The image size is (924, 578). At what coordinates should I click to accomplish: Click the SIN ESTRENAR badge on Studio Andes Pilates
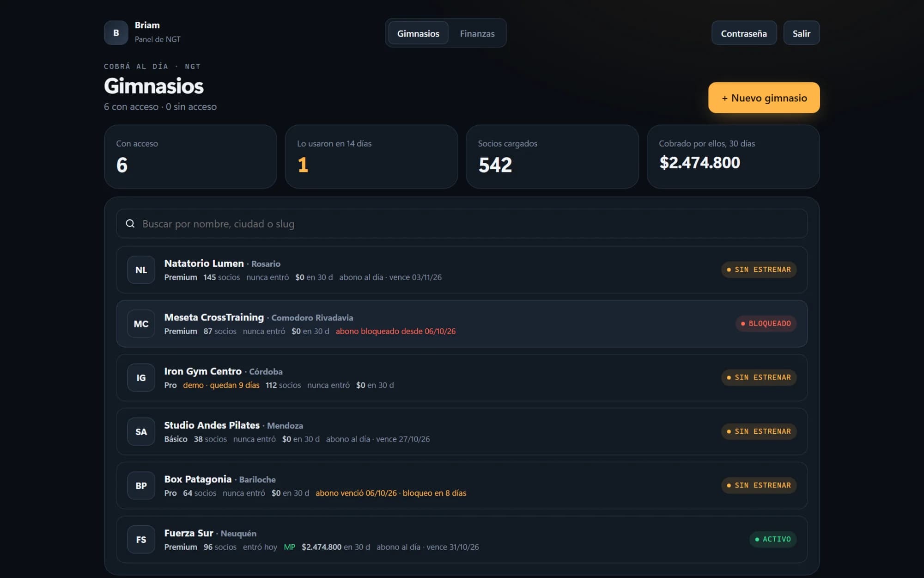tap(759, 431)
